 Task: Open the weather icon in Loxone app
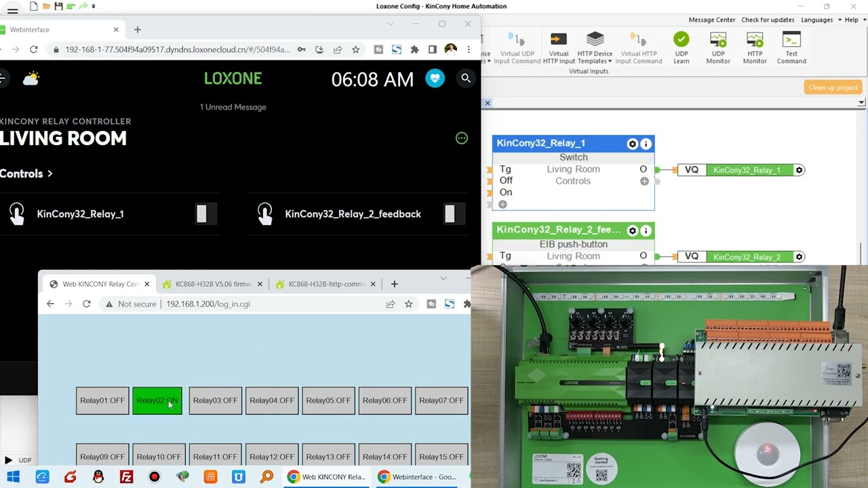31,79
